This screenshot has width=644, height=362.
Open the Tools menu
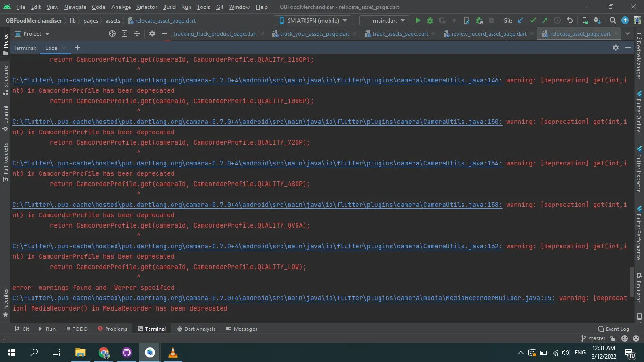pyautogui.click(x=204, y=7)
